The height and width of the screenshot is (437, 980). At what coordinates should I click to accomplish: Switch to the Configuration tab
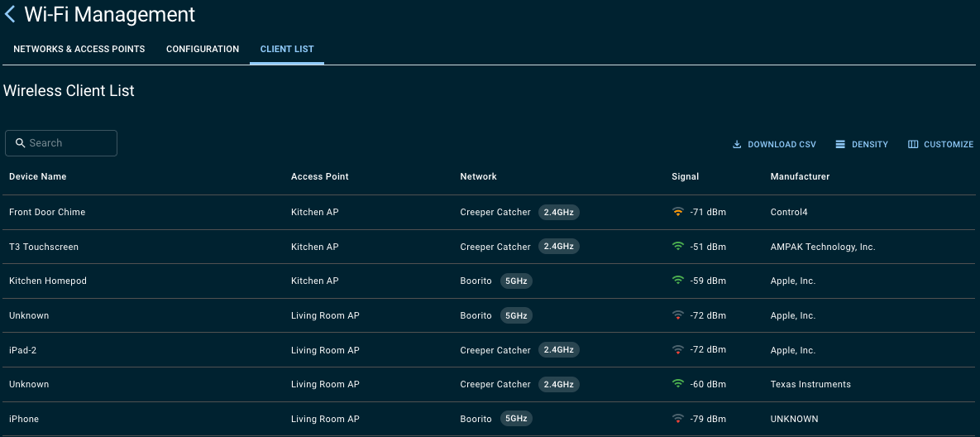point(203,50)
